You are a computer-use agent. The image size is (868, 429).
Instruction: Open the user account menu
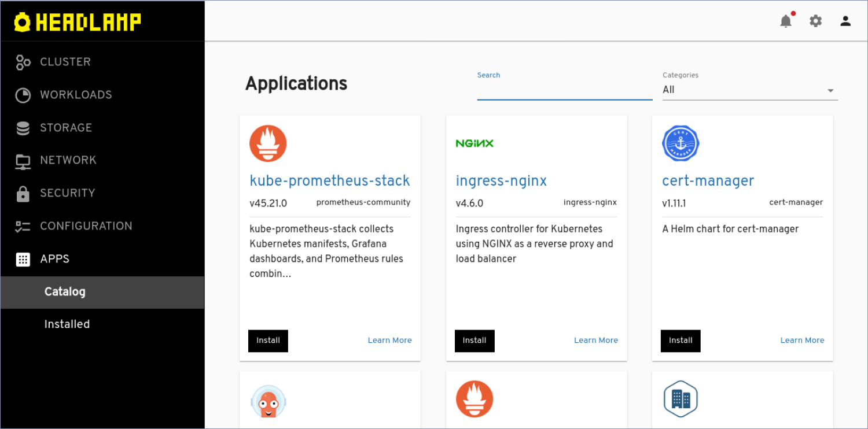(x=845, y=21)
